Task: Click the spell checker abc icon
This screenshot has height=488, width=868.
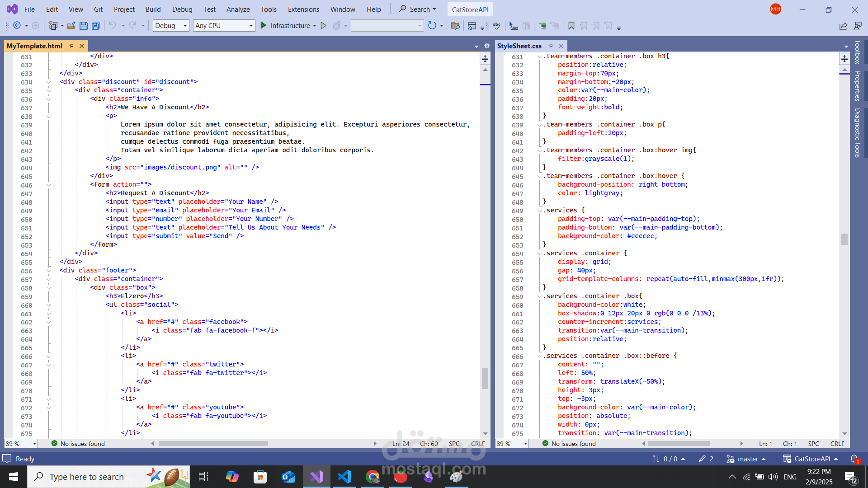Action: (496, 26)
